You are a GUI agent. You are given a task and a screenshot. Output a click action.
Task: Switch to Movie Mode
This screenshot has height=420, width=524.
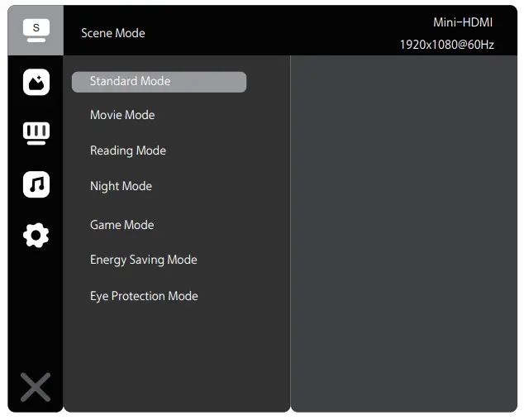coord(122,115)
